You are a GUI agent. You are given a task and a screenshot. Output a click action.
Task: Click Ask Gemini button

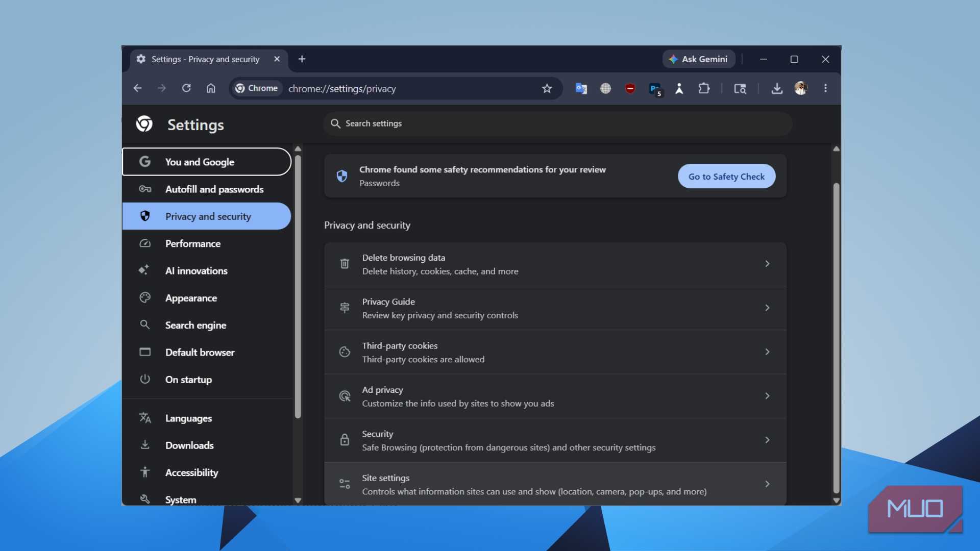click(699, 59)
